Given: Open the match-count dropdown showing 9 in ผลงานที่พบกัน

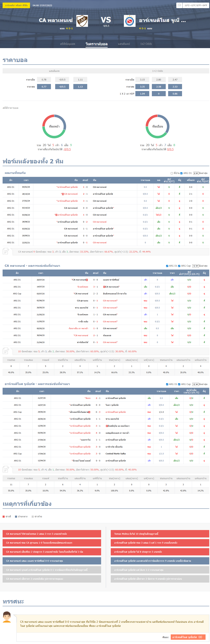Looking at the screenshot, I should pyautogui.click(x=196, y=173).
